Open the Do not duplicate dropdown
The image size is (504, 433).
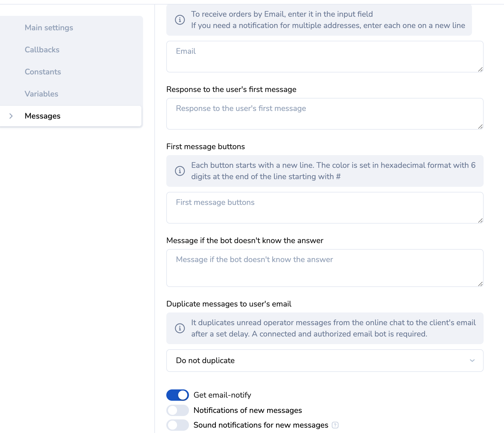coord(324,361)
